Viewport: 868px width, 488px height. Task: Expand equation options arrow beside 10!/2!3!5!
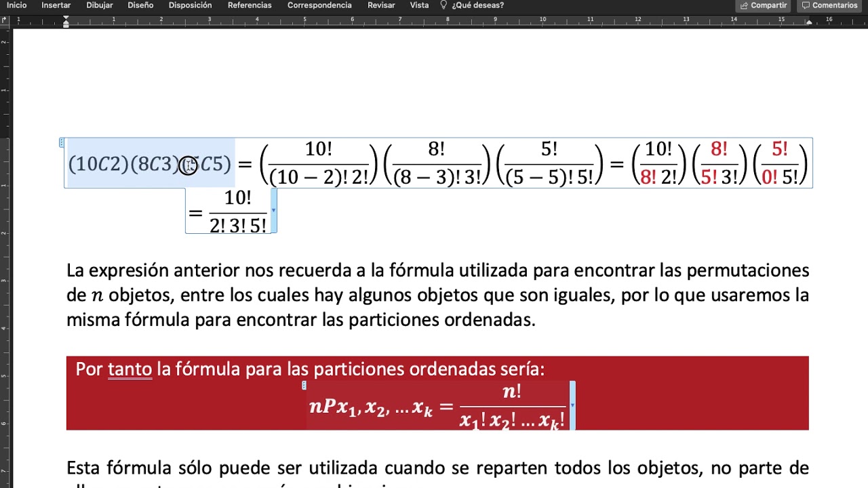(x=273, y=211)
